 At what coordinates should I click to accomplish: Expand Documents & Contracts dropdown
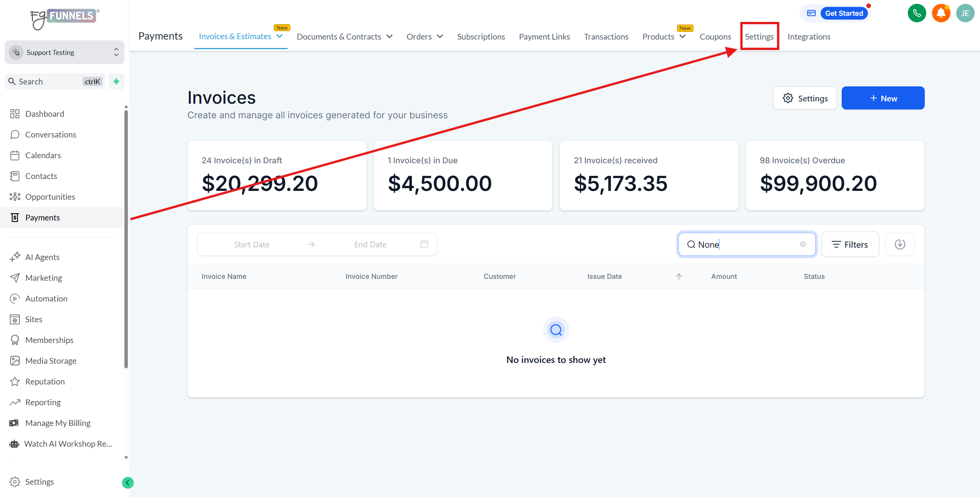coord(389,36)
